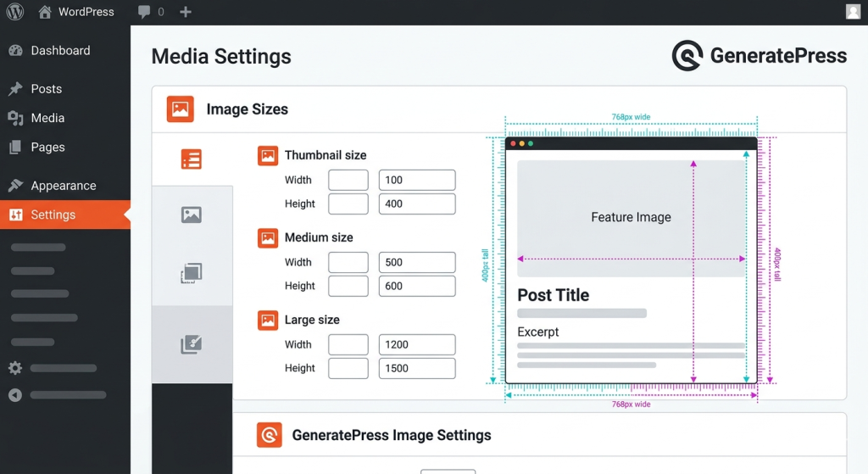This screenshot has width=868, height=474.
Task: Open the Appearance menu item
Action: pyautogui.click(x=65, y=186)
